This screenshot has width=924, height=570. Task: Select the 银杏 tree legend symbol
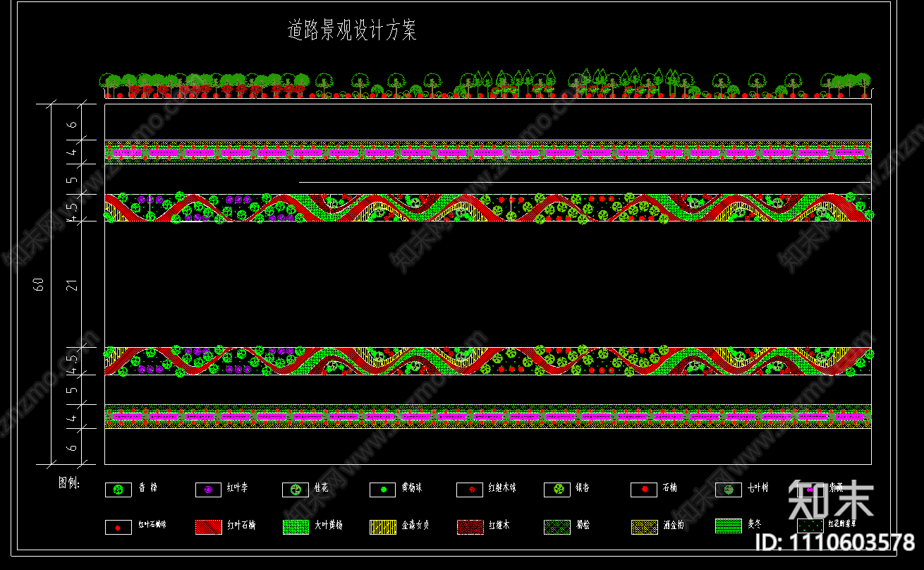(557, 490)
